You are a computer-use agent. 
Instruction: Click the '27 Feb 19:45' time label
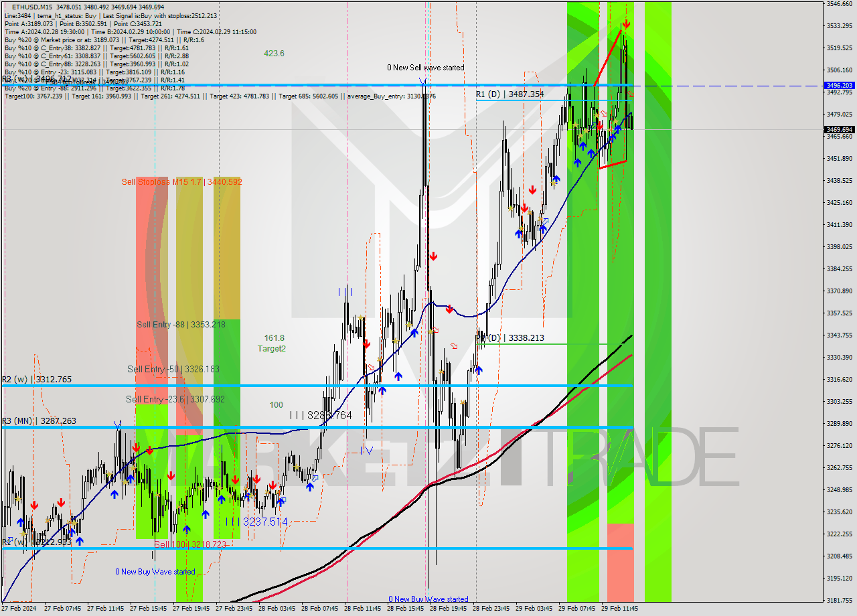[x=191, y=609]
